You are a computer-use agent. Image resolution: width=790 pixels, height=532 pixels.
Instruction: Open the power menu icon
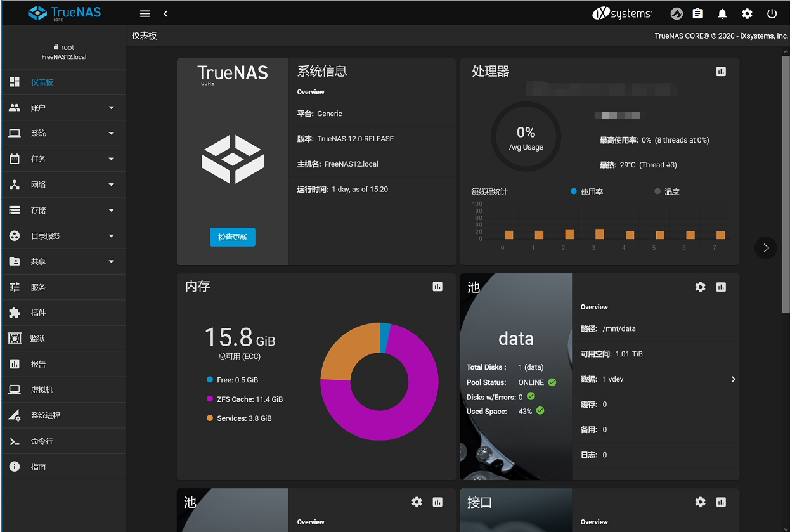772,13
